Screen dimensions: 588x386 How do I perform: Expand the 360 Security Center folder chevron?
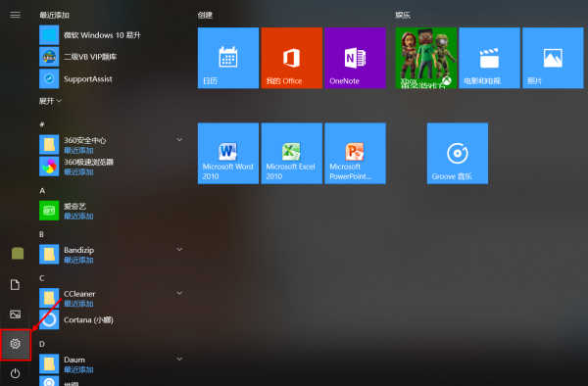coord(179,140)
